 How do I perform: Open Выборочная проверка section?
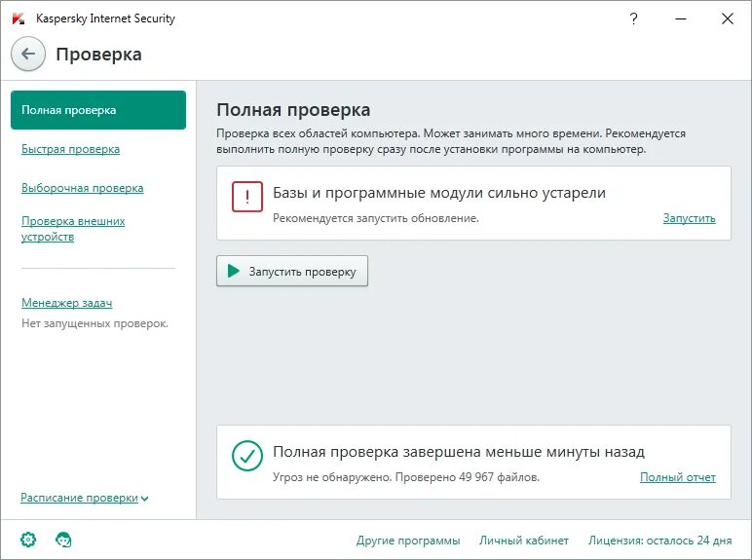point(83,188)
